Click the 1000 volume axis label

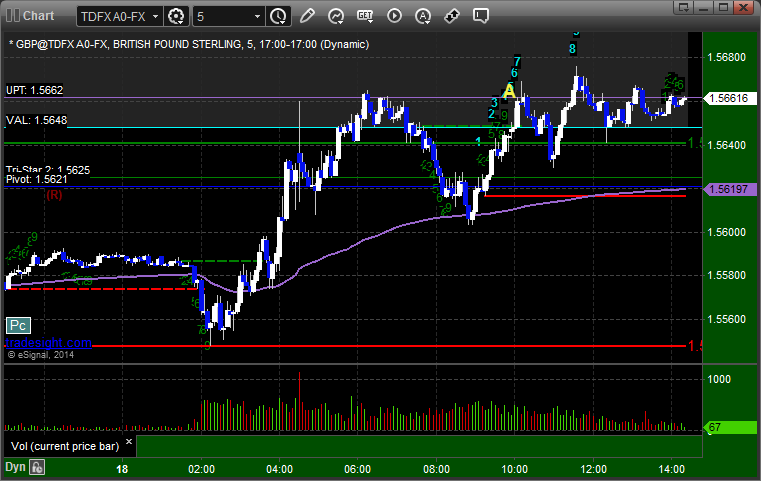pyautogui.click(x=719, y=380)
